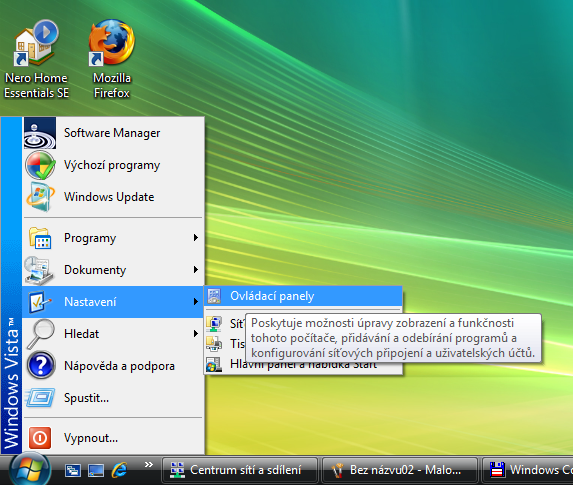This screenshot has height=485, width=573.
Task: Click the Dokumenty icon
Action: point(39,270)
